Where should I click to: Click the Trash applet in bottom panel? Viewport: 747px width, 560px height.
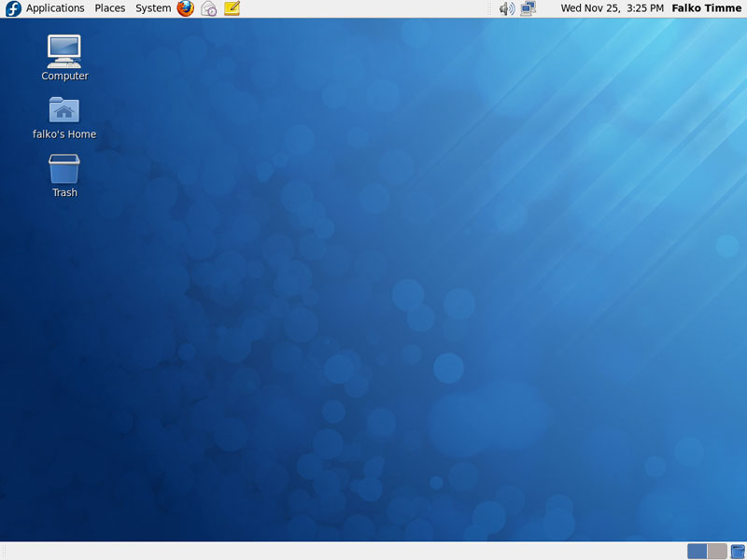pyautogui.click(x=738, y=551)
